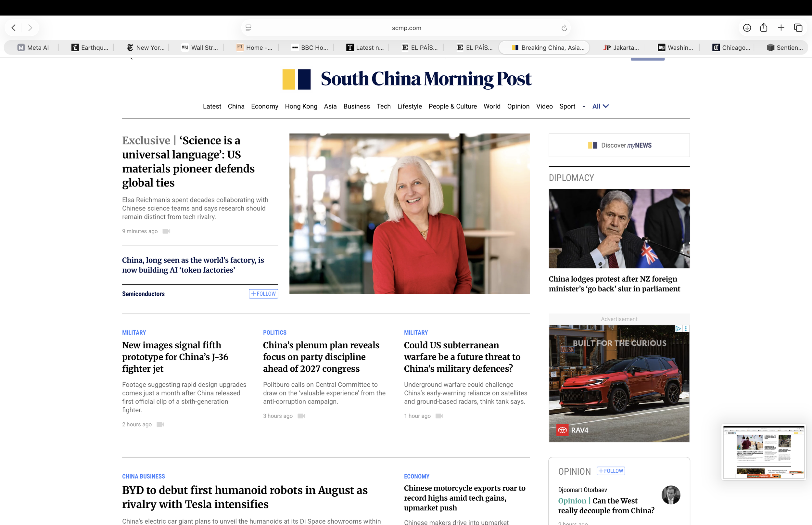
Task: Switch to the Earthqu... tab
Action: [90, 48]
